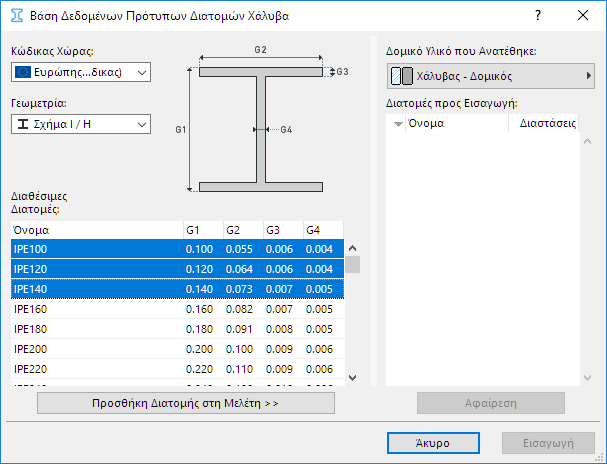
Task: Click G2 value 0.091 of IPE180
Action: (239, 329)
